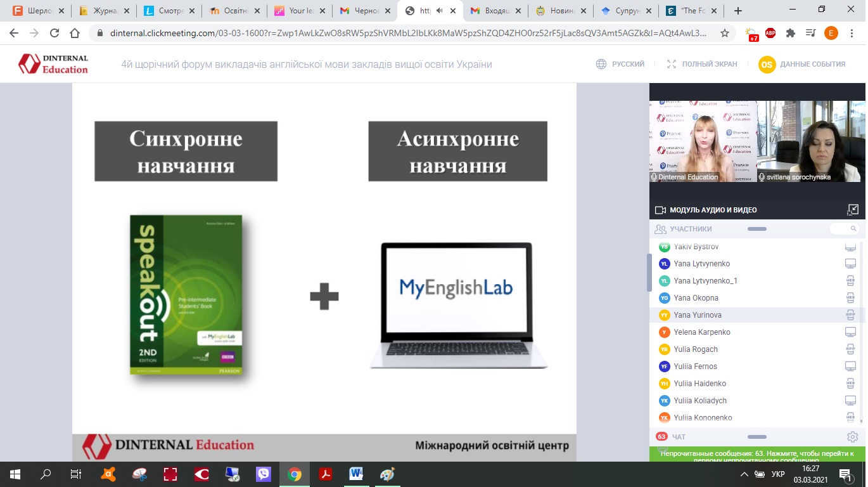Screen dimensions: 868x487
Task: Open the Chrome profile avatar E
Action: pyautogui.click(x=831, y=34)
